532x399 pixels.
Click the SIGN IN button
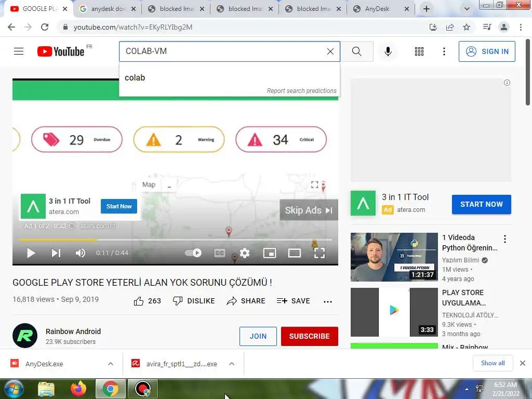(487, 51)
